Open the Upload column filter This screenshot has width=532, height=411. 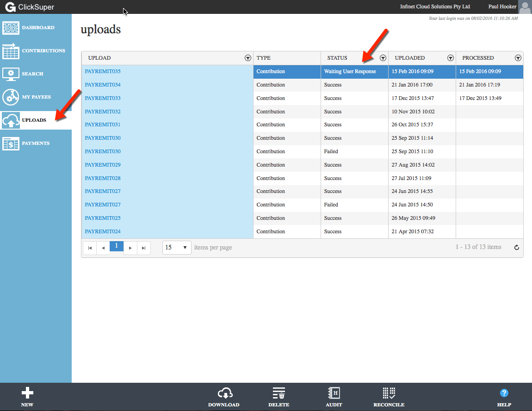(247, 58)
